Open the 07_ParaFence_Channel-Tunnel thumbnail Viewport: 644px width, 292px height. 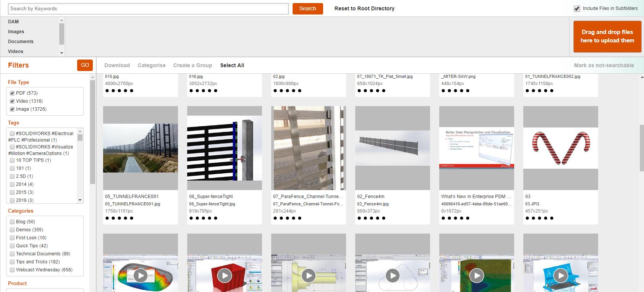(x=309, y=148)
